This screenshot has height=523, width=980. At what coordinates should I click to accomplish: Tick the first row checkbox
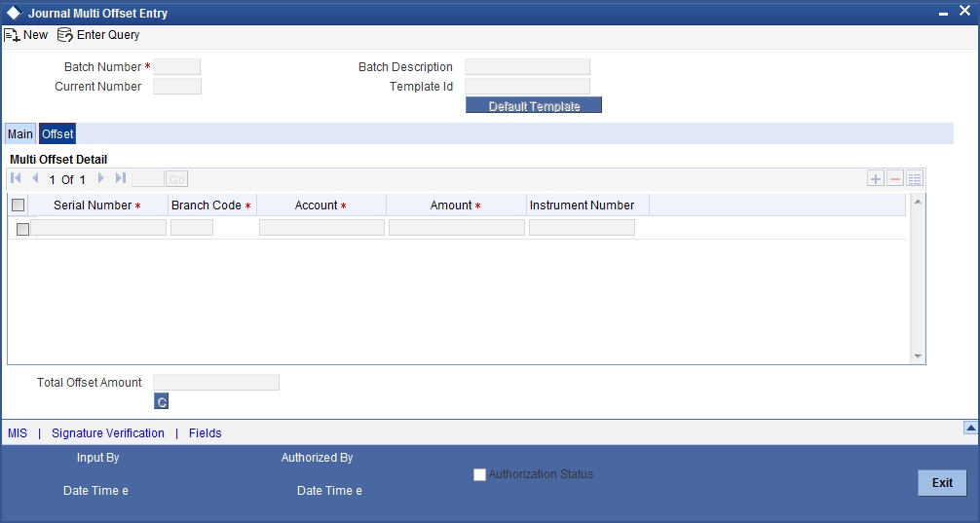click(x=22, y=229)
